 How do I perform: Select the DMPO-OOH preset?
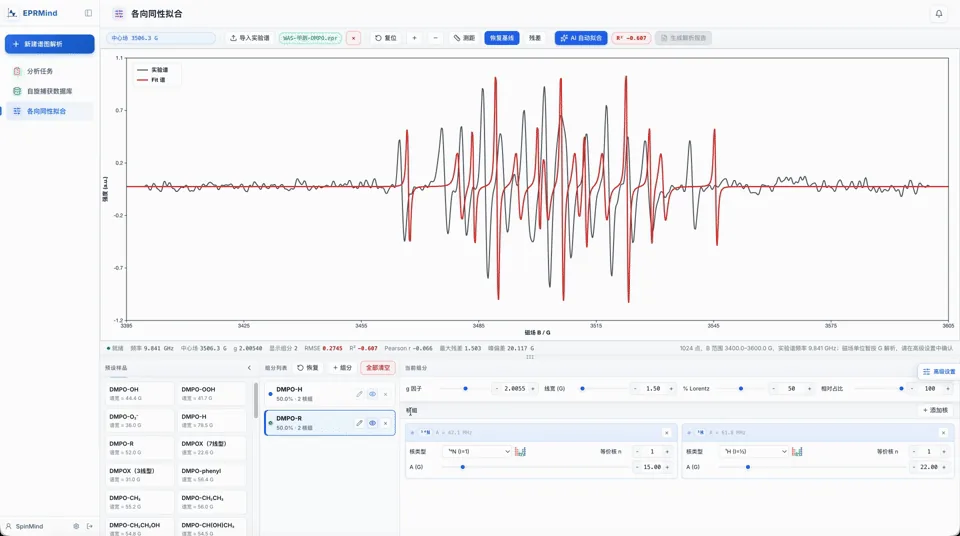point(212,393)
